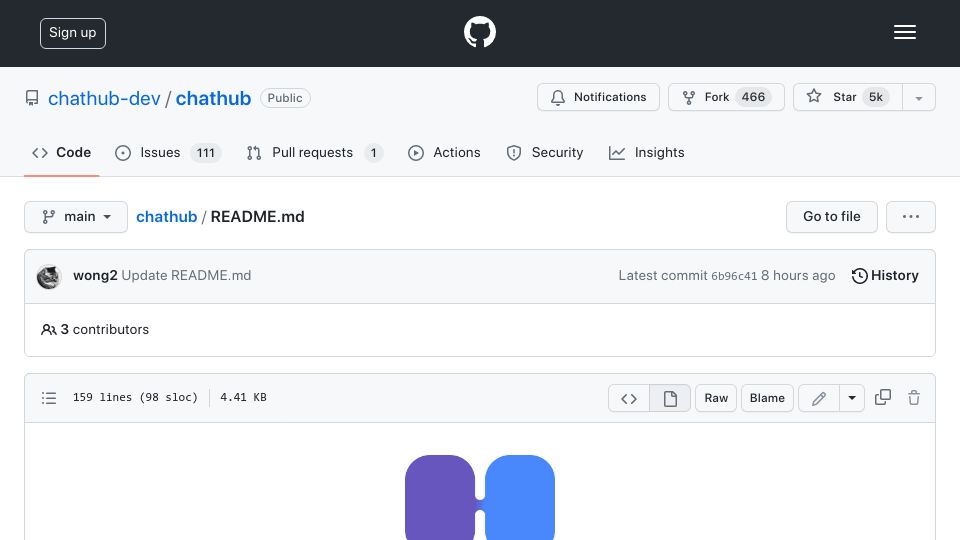Open the hamburger navigation menu

pyautogui.click(x=904, y=32)
